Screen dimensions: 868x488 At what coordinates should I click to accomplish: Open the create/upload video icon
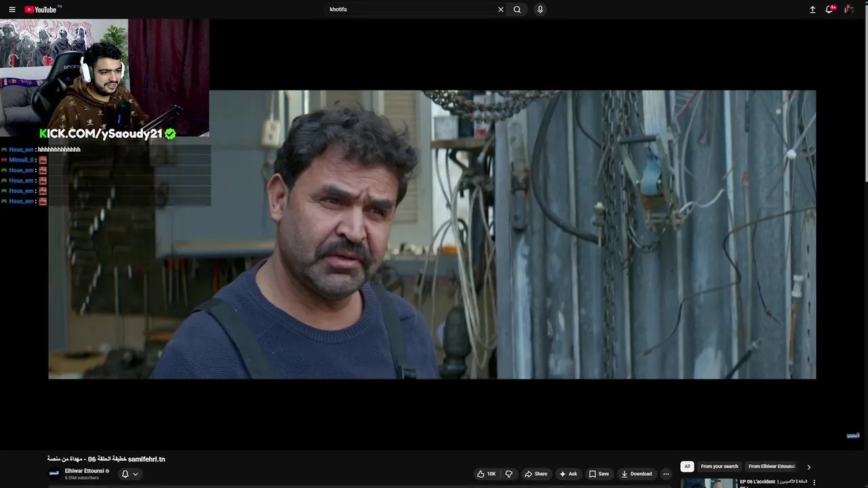pos(812,9)
